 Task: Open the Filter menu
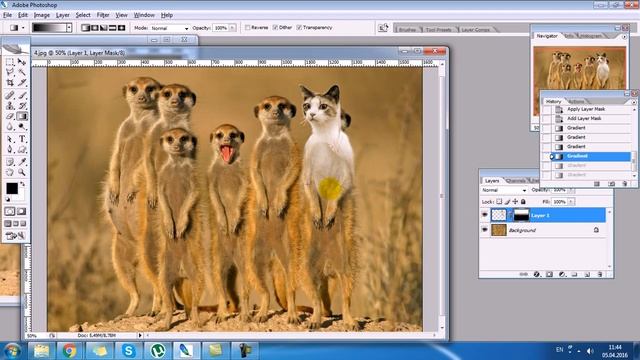click(x=103, y=15)
